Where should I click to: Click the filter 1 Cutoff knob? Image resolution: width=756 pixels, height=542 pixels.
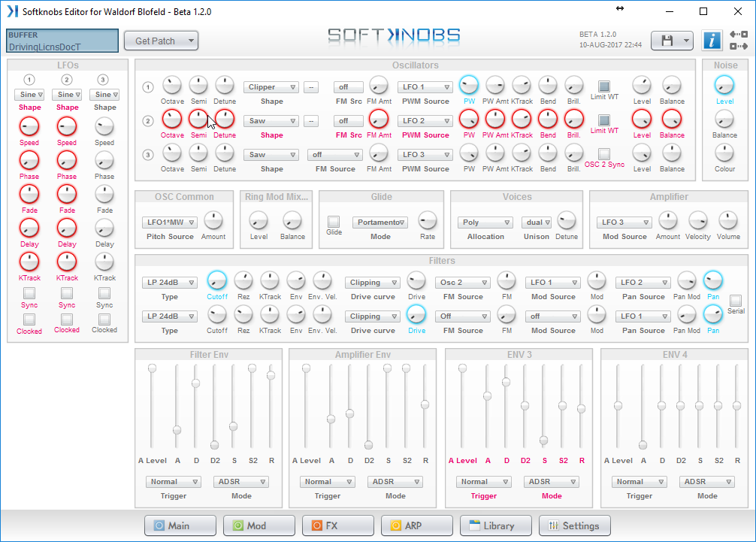pos(217,280)
